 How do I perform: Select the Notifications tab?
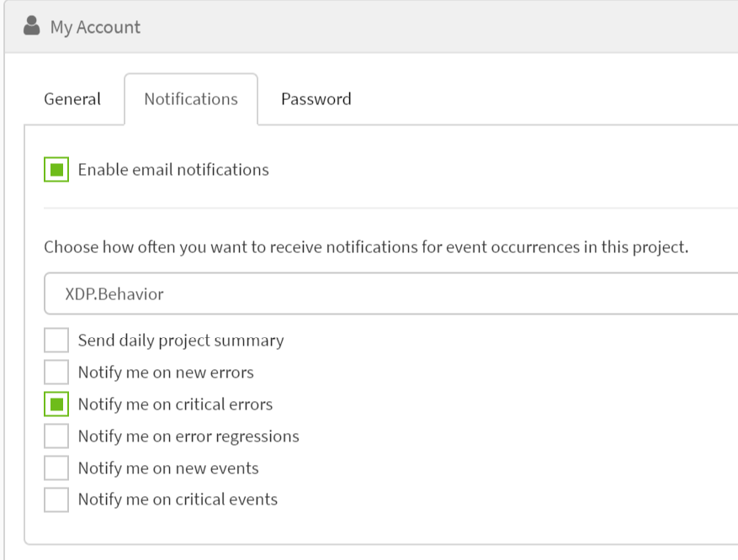click(191, 99)
